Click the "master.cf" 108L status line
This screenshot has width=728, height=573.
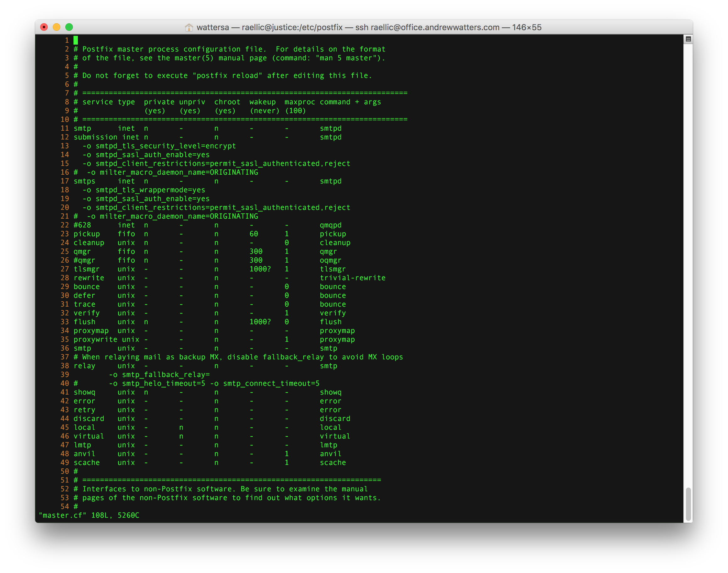tap(89, 515)
